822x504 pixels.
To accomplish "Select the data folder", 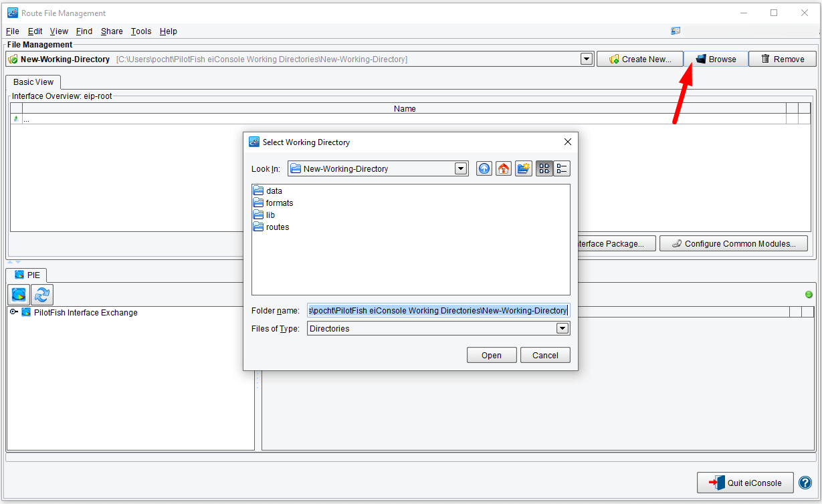I will pos(268,191).
